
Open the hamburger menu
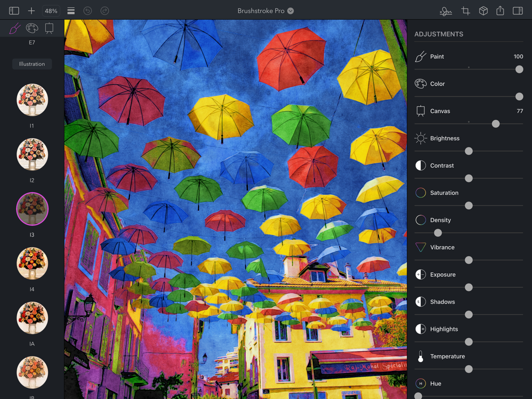71,10
